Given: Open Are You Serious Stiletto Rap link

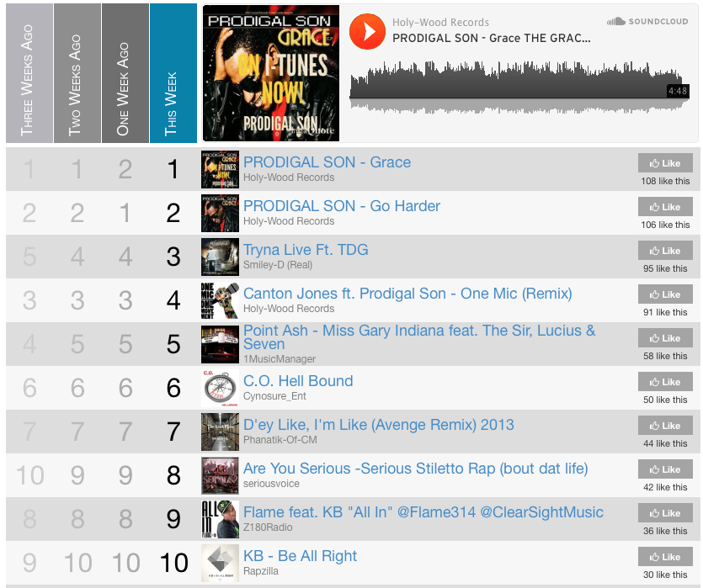Looking at the screenshot, I should coord(416,469).
